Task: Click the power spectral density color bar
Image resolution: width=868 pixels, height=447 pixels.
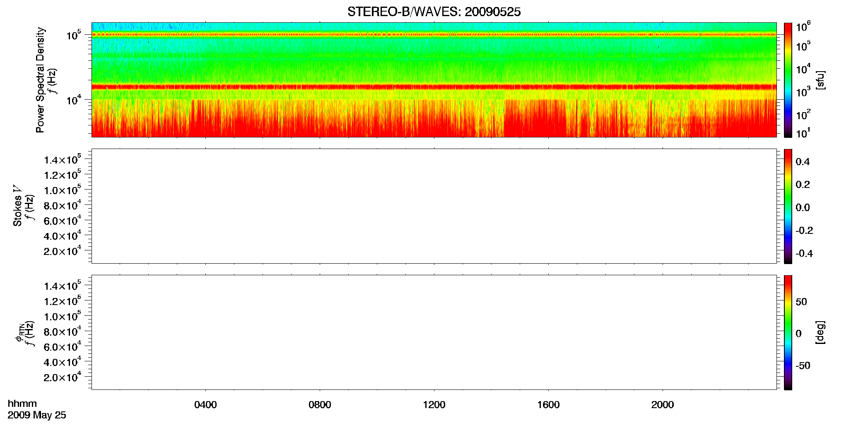Action: [788, 80]
